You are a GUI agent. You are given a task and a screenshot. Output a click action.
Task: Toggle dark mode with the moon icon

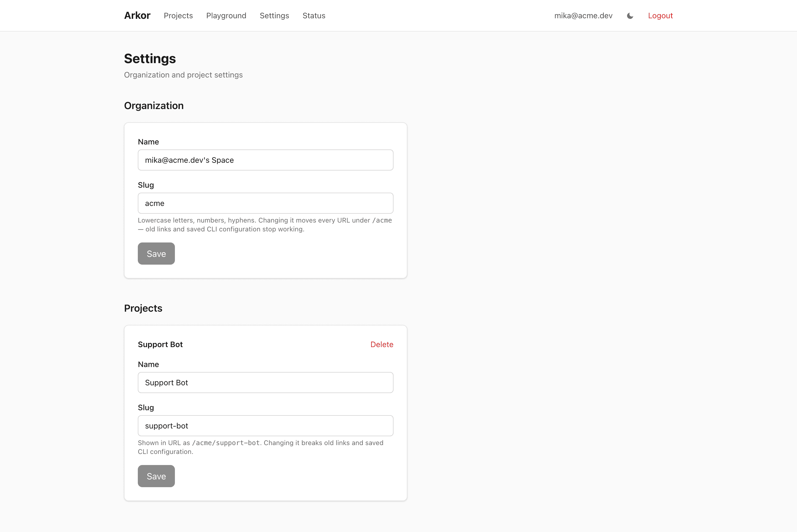(x=630, y=16)
